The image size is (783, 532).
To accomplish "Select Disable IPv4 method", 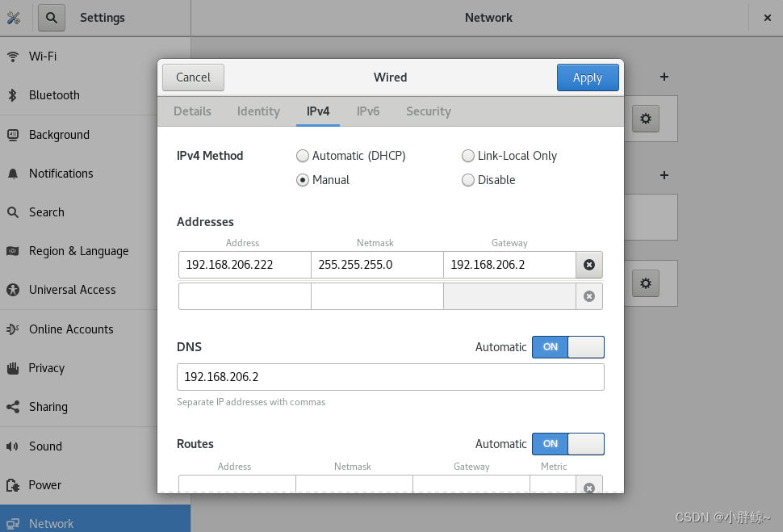I will click(488, 180).
